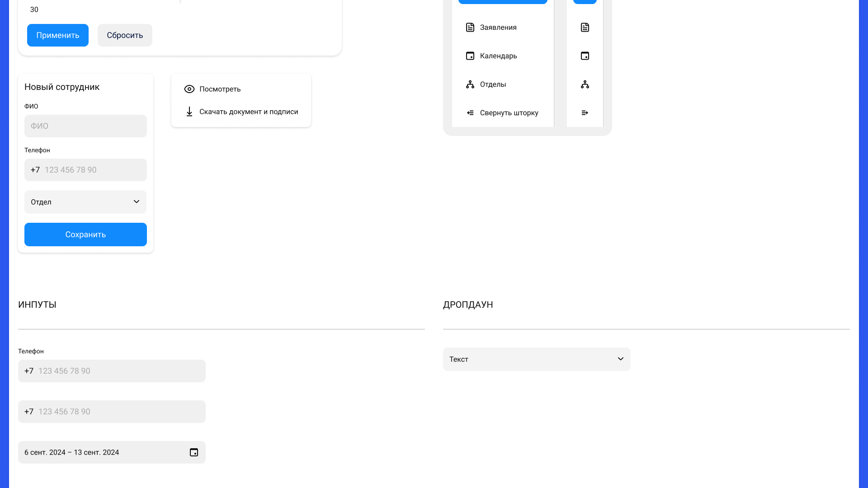Screen dimensions: 868x488
Task: Open the calendar icon in date range field
Action: point(193,452)
